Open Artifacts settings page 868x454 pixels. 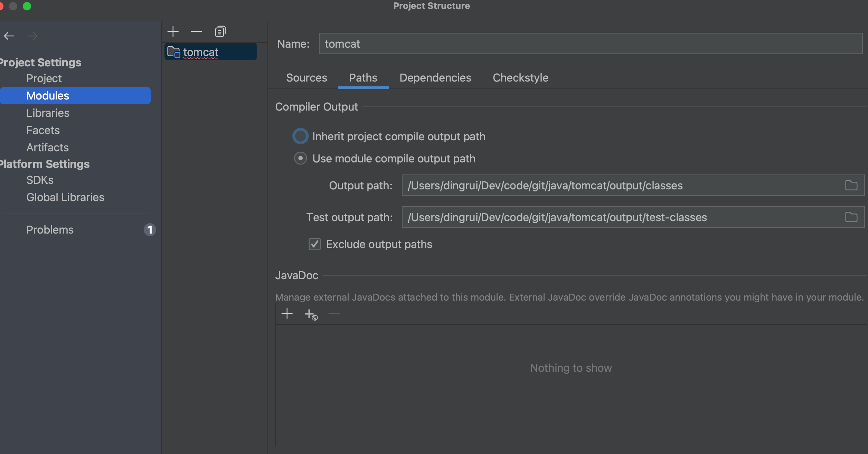point(47,148)
